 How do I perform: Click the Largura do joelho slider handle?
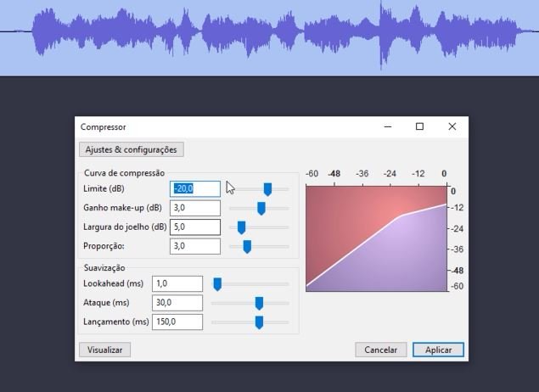[242, 227]
